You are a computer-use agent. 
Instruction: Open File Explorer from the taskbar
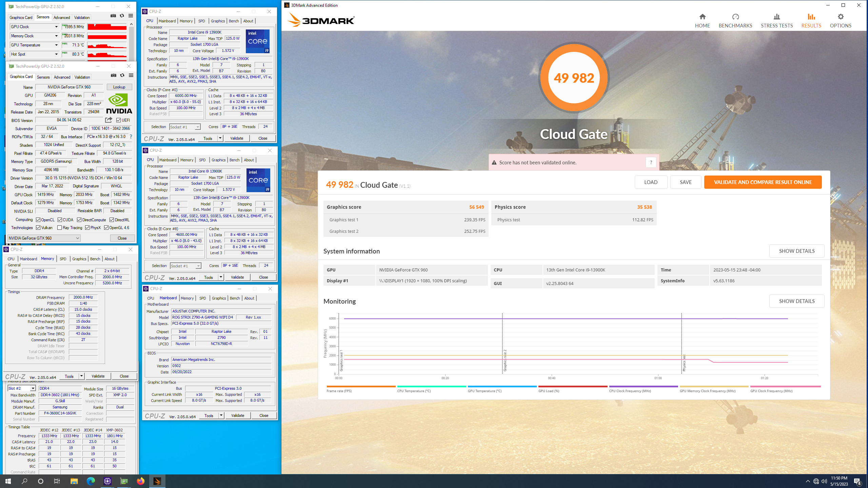[x=74, y=481]
